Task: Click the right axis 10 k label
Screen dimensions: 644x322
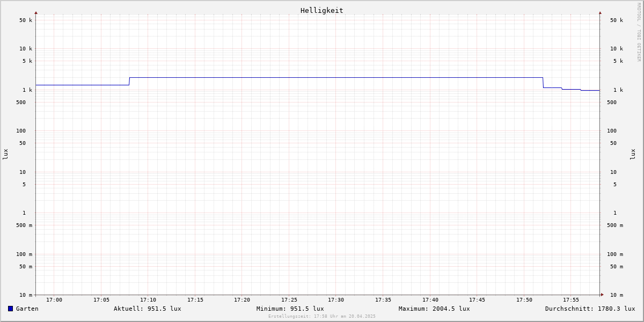Action: click(x=617, y=49)
